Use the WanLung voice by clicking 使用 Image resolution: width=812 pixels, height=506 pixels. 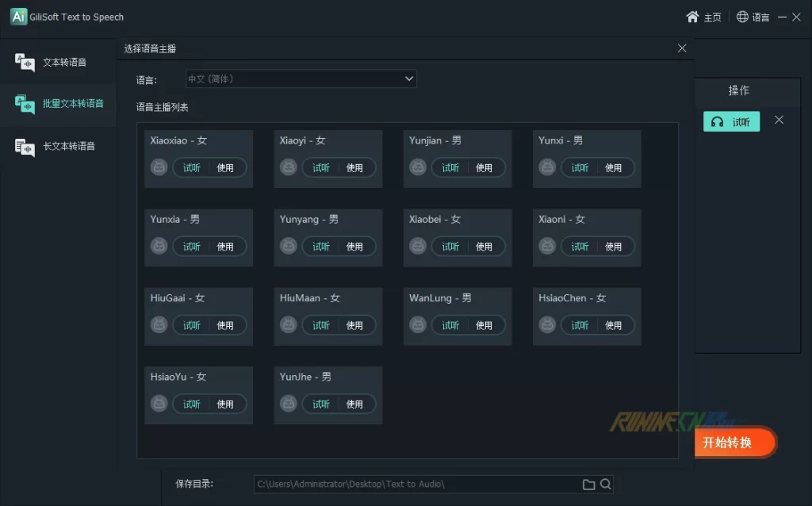pyautogui.click(x=484, y=325)
